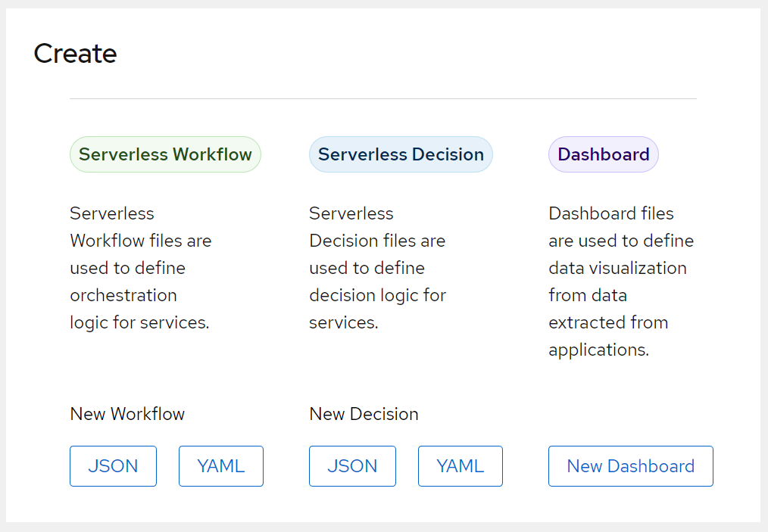
Task: Click the New Workflow section label
Action: (126, 414)
